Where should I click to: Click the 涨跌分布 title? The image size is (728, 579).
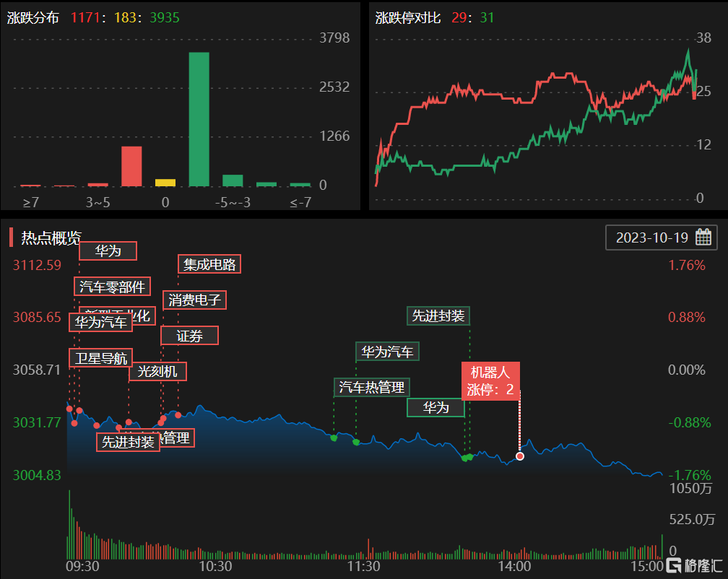click(33, 17)
